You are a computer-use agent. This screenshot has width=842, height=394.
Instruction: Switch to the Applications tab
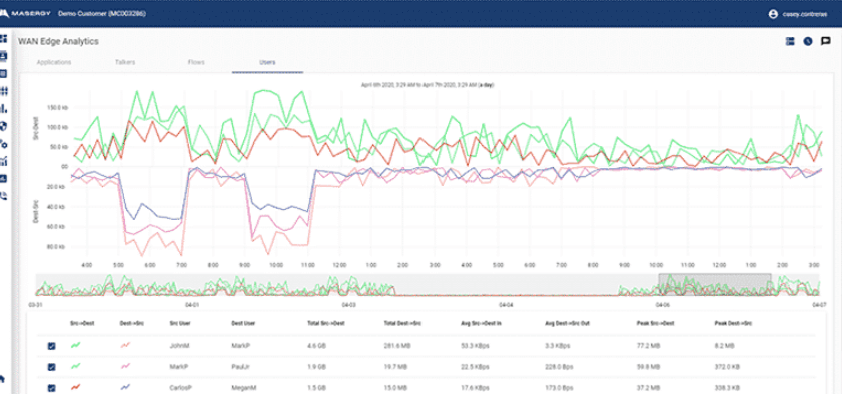pyautogui.click(x=54, y=62)
